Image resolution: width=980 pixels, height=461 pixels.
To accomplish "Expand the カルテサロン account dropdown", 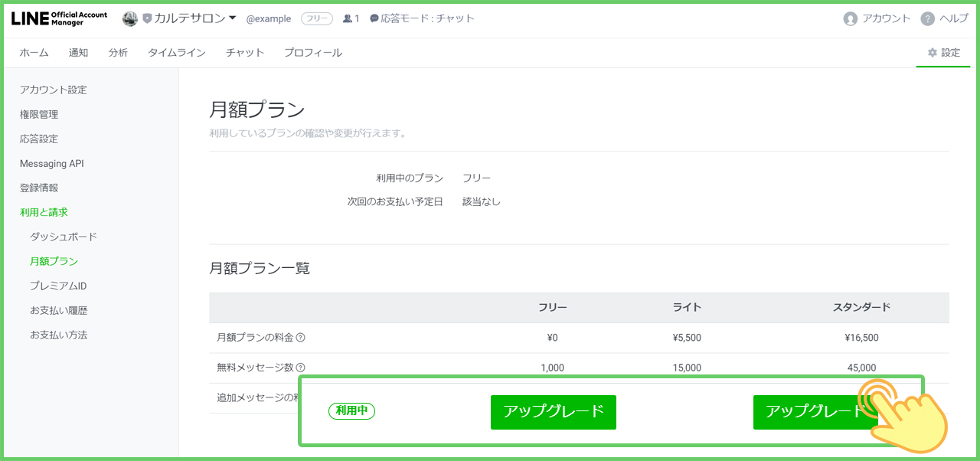I will 233,18.
